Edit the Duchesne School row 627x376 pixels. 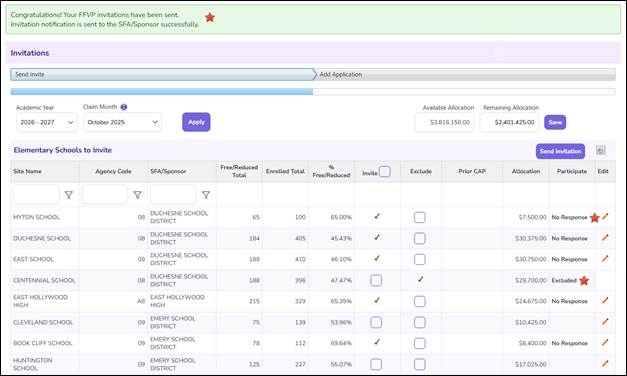coord(605,238)
